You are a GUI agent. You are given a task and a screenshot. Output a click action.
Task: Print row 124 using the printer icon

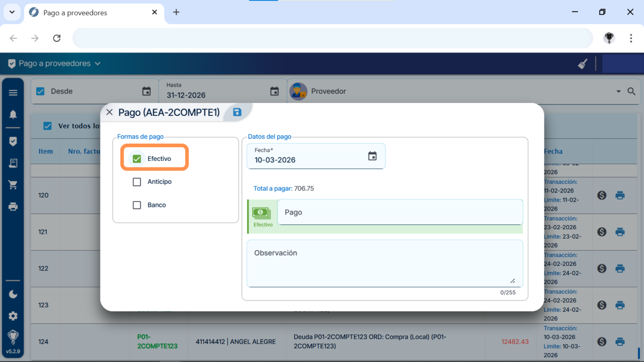point(620,342)
